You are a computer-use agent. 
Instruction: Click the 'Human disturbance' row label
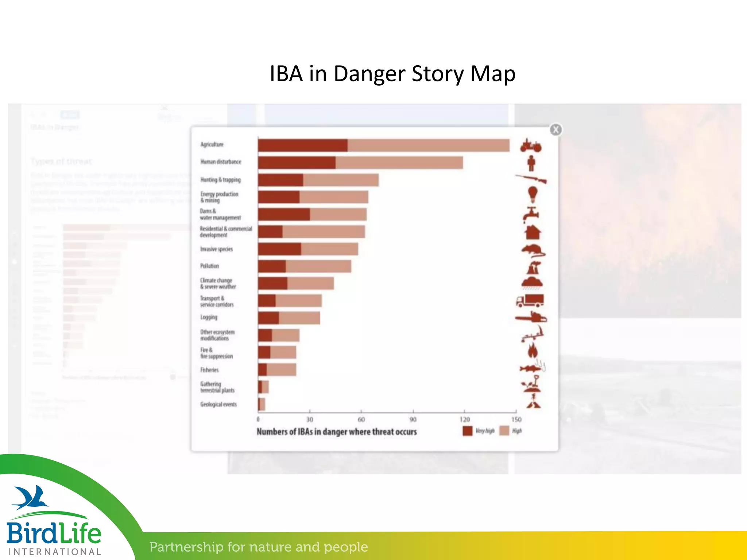tap(221, 162)
